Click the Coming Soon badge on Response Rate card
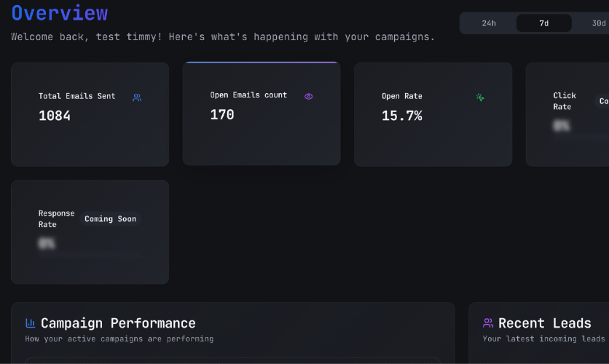 tap(110, 219)
